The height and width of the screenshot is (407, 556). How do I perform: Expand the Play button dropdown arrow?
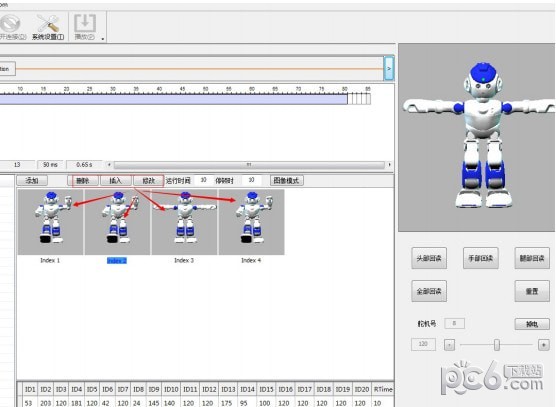click(103, 39)
